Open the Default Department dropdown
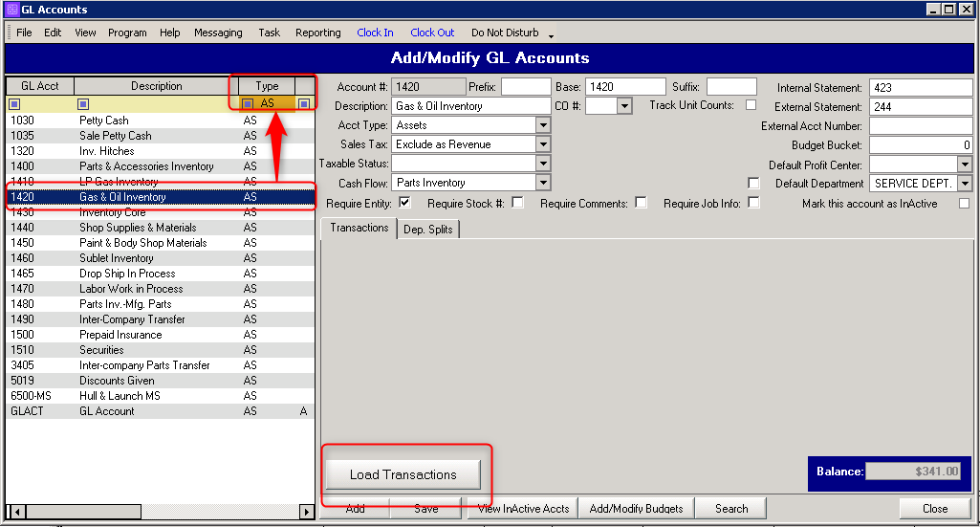Image resolution: width=980 pixels, height=527 pixels. (965, 184)
